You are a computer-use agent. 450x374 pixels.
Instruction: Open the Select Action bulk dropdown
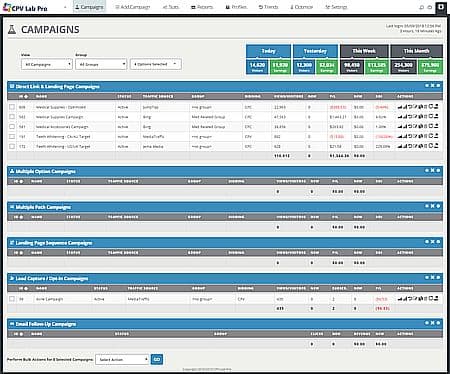point(122,359)
